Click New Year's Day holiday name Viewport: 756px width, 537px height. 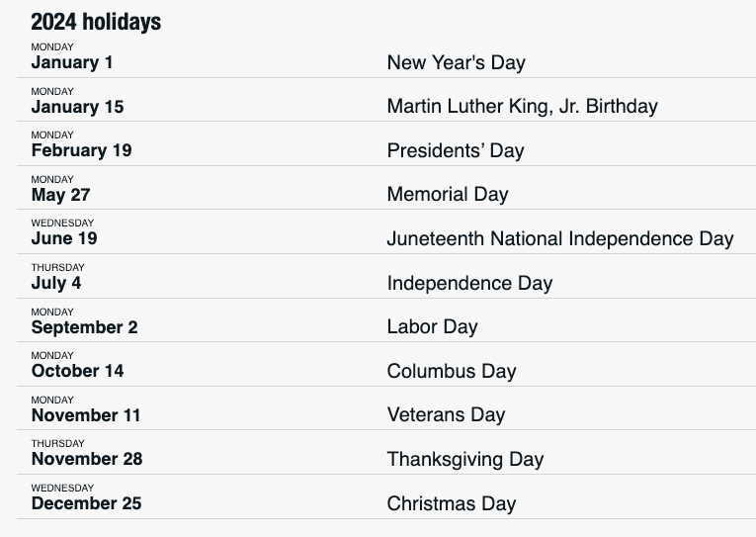[457, 62]
